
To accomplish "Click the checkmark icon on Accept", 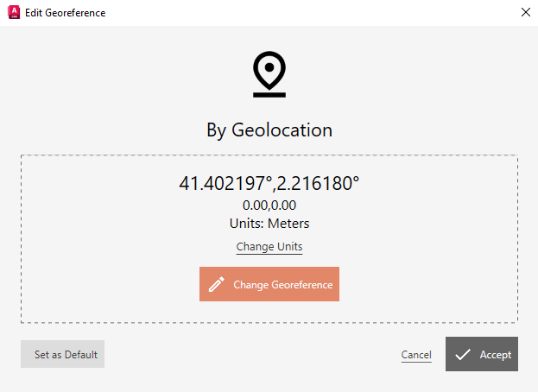I will [x=463, y=354].
